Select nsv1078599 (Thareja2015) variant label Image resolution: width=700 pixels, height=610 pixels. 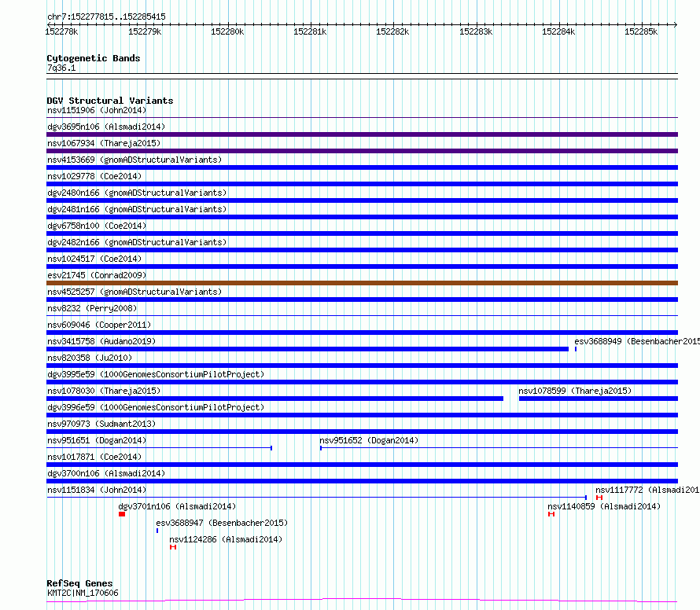(575, 391)
